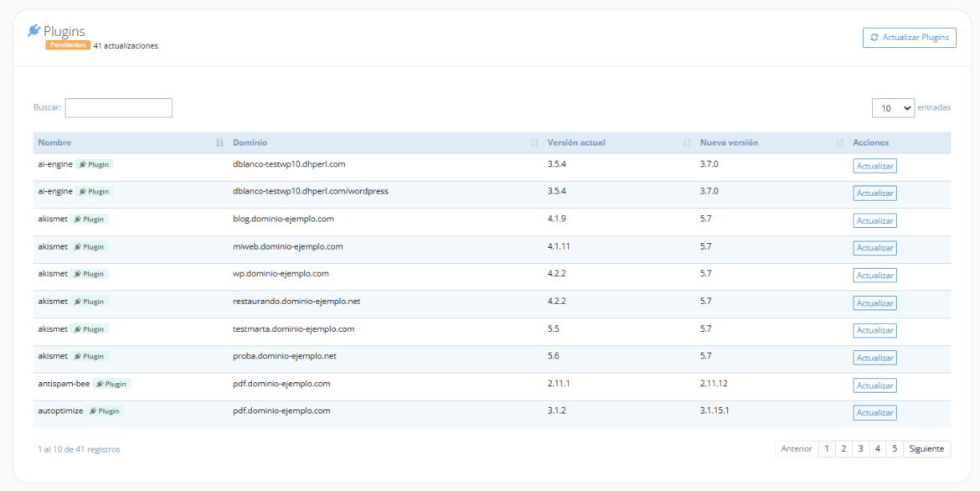Screen dimensions: 980x491
Task: Click the orange Pendientes badge
Action: click(68, 45)
